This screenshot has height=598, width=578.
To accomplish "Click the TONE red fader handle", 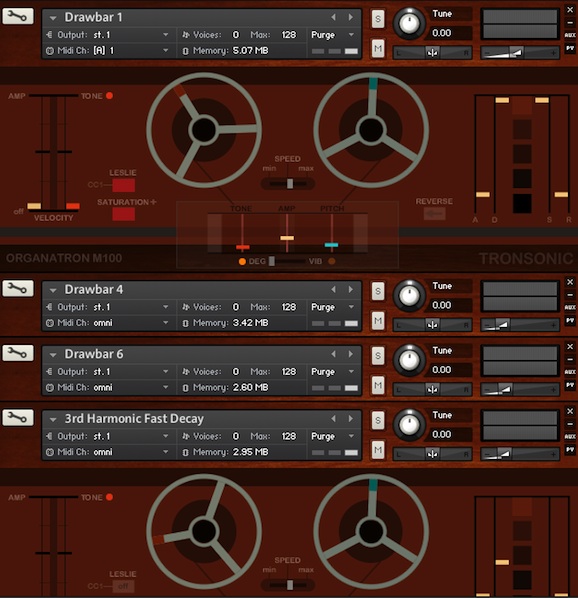I will coord(242,248).
